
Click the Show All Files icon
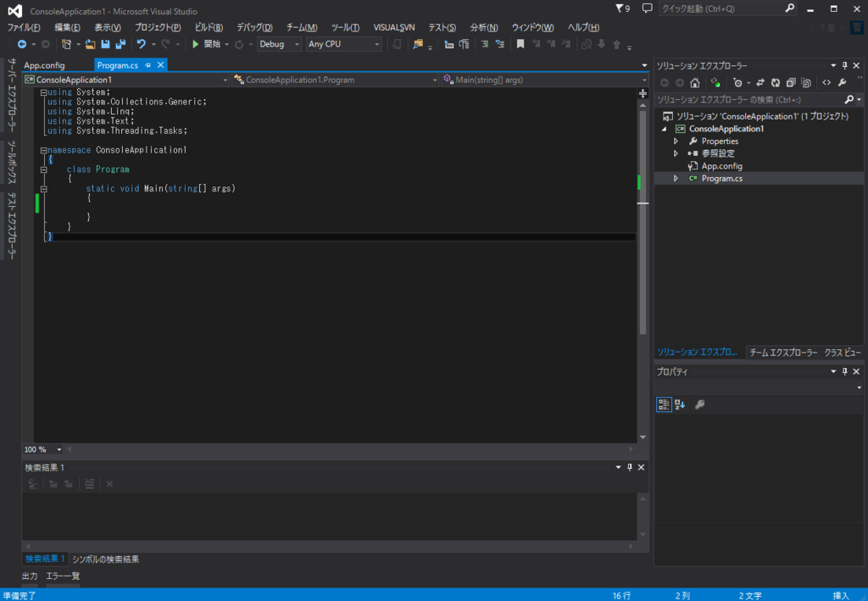click(807, 83)
